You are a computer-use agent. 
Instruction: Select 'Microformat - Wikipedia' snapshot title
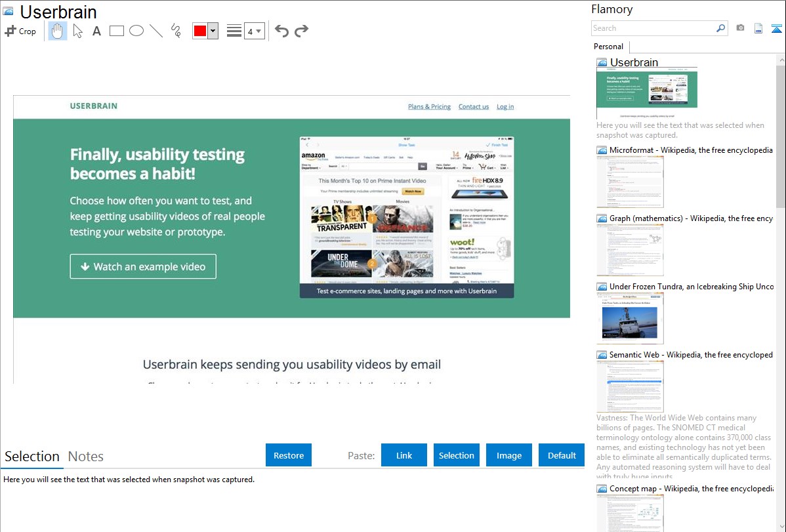[x=691, y=150]
